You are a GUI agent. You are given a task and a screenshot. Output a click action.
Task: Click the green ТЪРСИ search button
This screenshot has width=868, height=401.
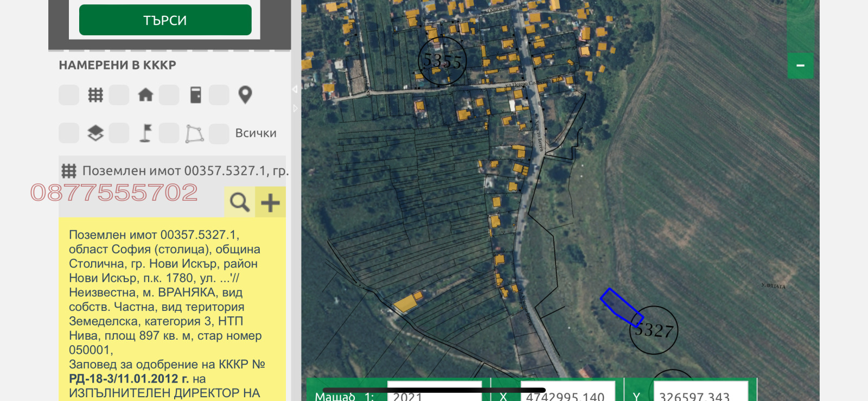[165, 20]
